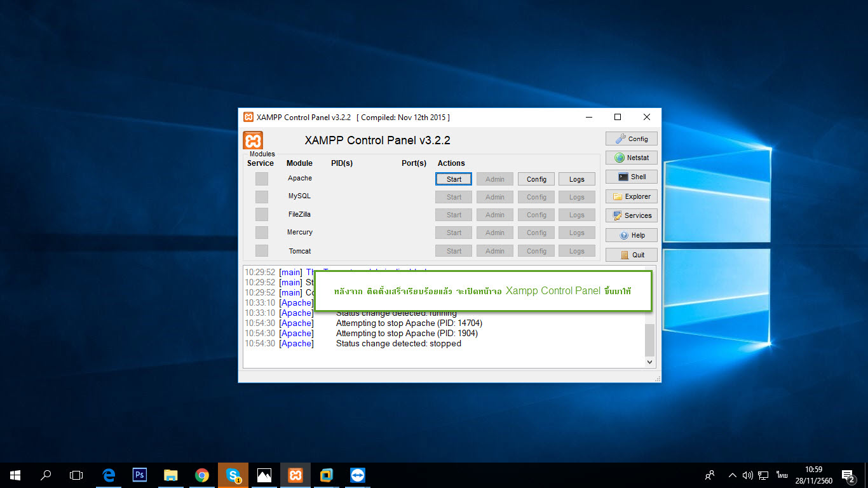Click the volume icon in system tray
868x488 pixels.
click(747, 475)
